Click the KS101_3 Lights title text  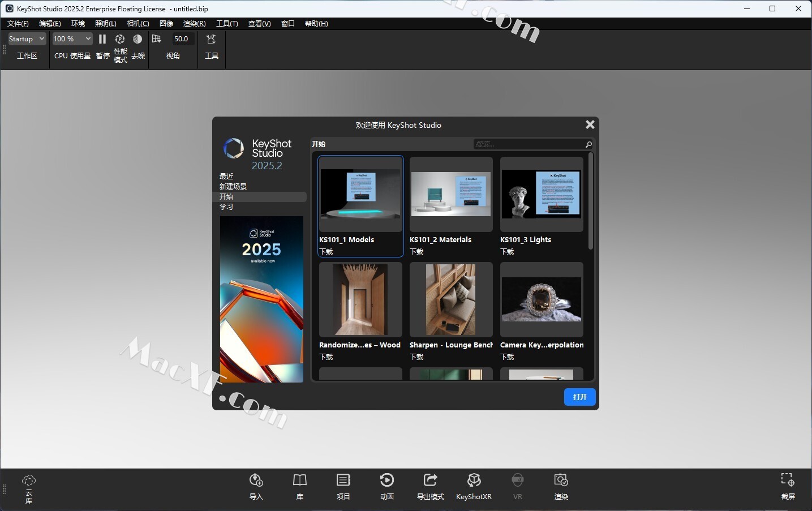coord(526,240)
